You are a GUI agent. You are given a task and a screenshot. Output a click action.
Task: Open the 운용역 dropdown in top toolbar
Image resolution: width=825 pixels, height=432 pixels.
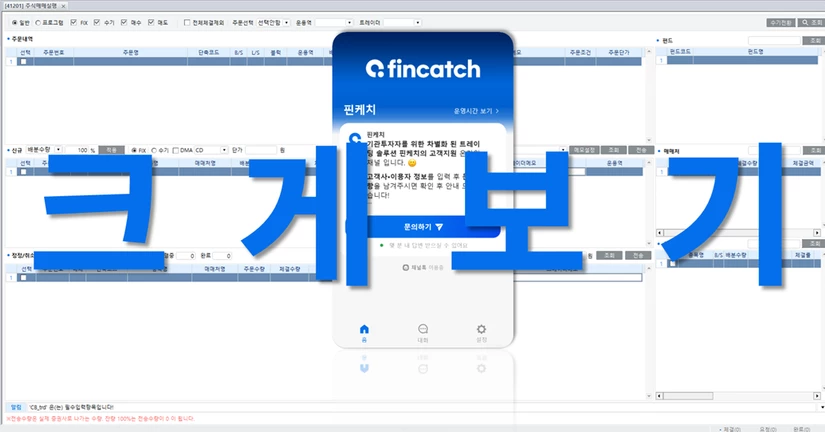pos(349,23)
